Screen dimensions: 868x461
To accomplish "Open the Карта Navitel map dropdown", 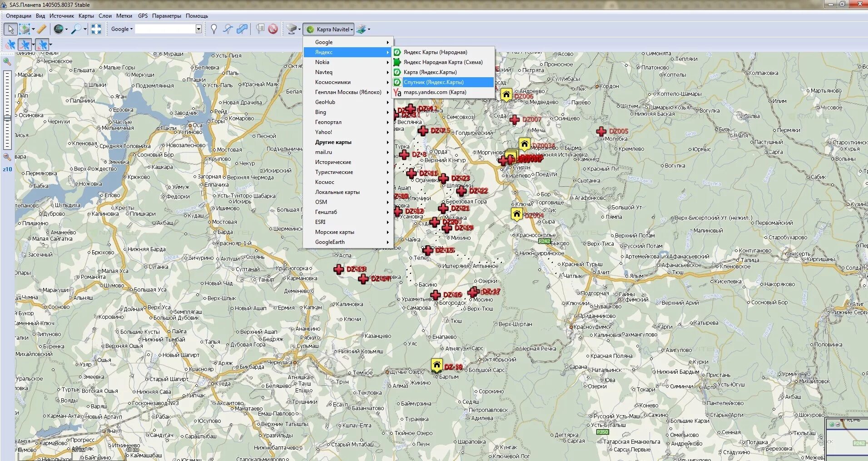I will tap(329, 29).
